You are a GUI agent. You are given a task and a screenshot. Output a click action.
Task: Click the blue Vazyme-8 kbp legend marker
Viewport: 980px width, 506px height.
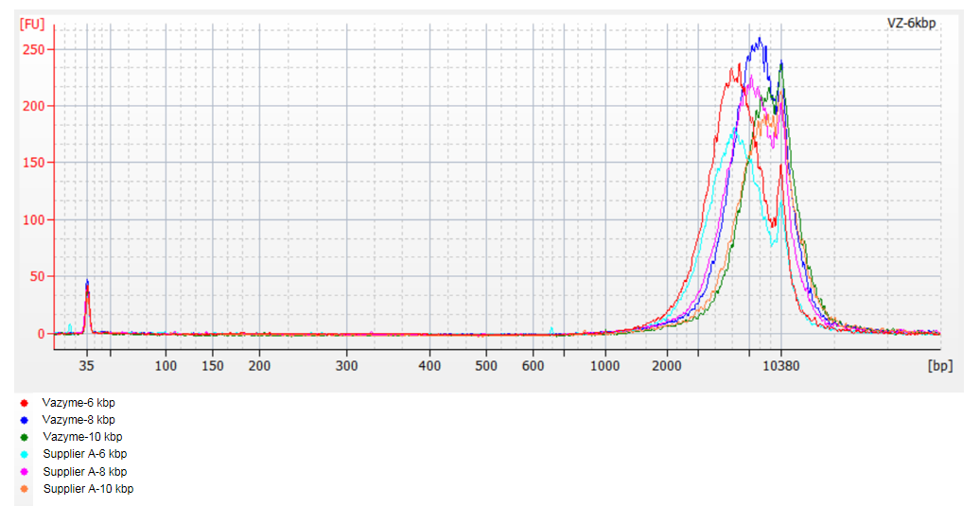pos(24,420)
